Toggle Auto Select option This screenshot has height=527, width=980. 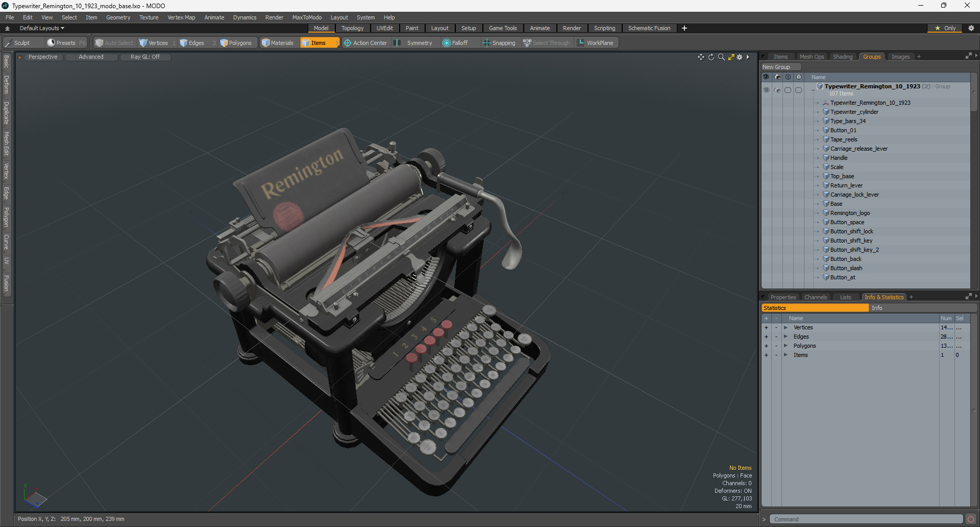[114, 43]
